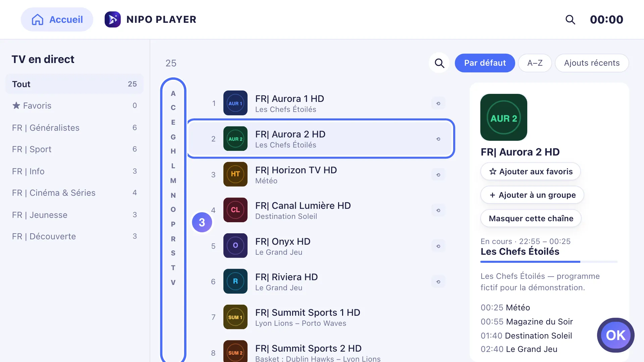This screenshot has height=362, width=644.
Task: Click the NIPO PLAYER logo icon
Action: [113, 19]
